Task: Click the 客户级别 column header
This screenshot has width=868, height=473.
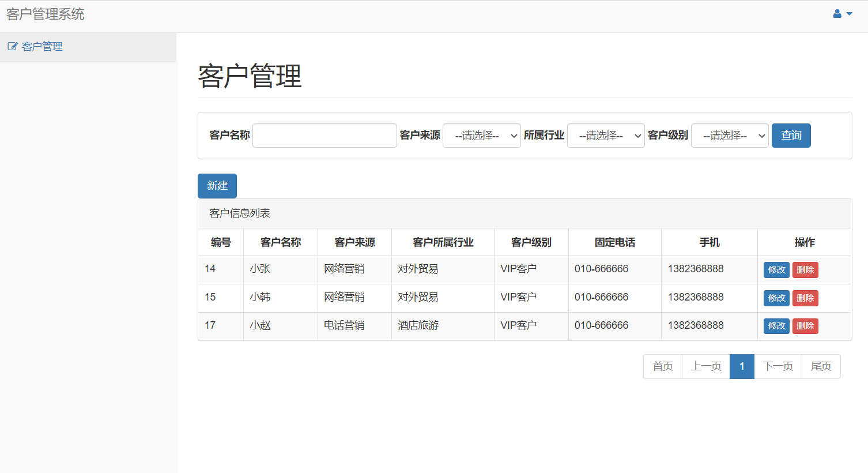Action: tap(531, 242)
